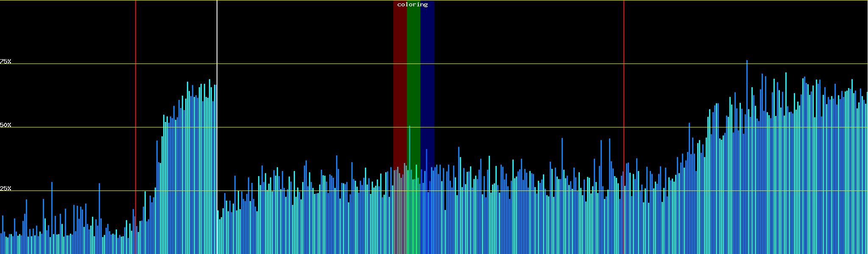Select the blue band under coloring
This screenshot has height=254, width=868.
pos(427,127)
